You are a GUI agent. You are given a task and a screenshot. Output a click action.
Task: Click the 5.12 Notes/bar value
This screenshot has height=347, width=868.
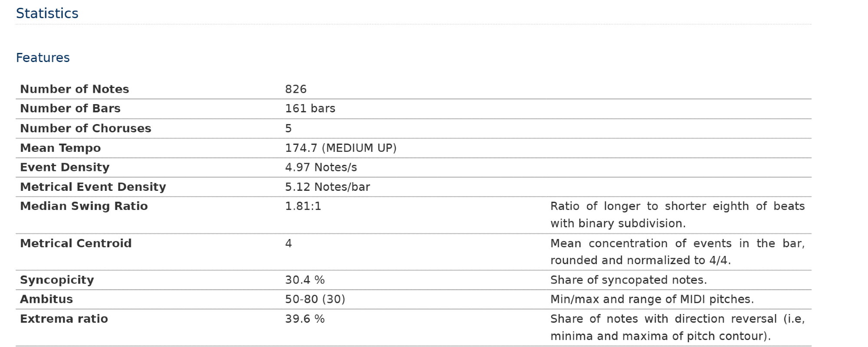point(328,187)
